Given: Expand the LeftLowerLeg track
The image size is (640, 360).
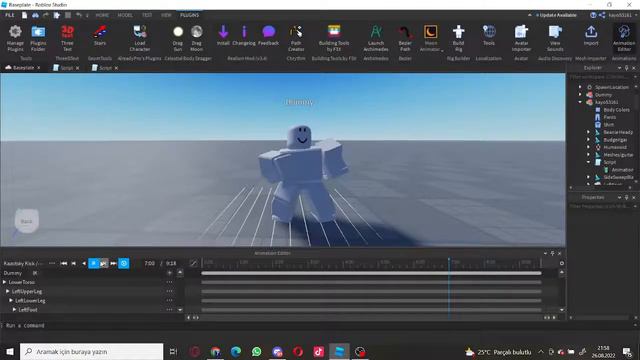Looking at the screenshot, I should (11, 300).
